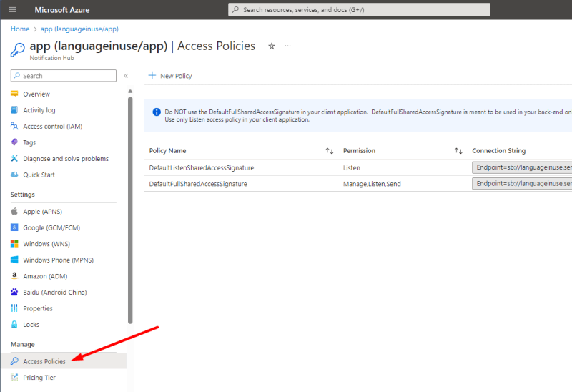The height and width of the screenshot is (392, 572).
Task: Open Properties blade
Action: pos(38,308)
